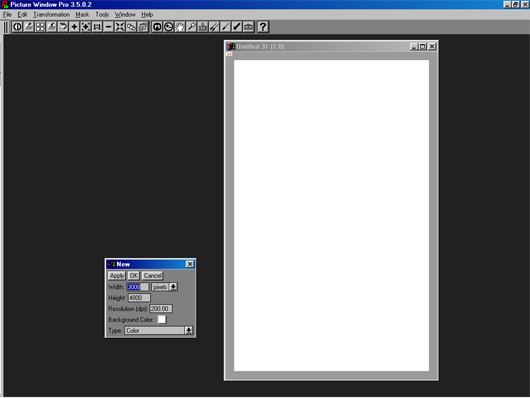
Task: Click the four-squares grid toolbar icon
Action: tap(40, 27)
